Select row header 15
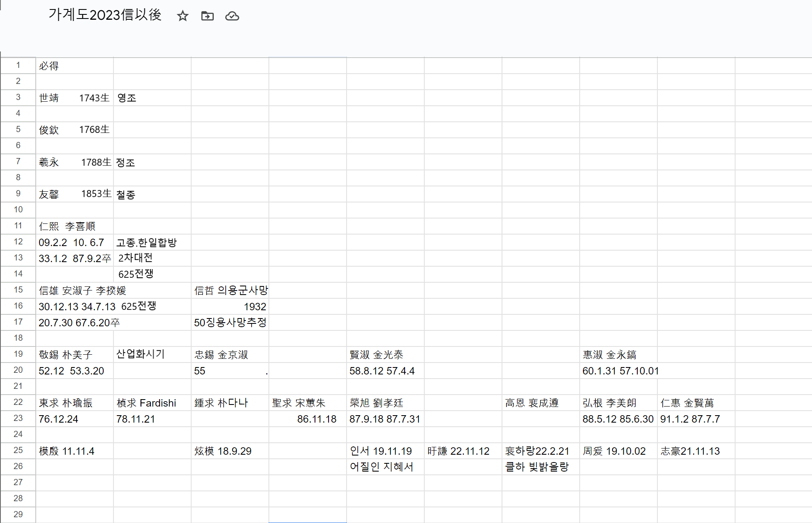 click(18, 290)
